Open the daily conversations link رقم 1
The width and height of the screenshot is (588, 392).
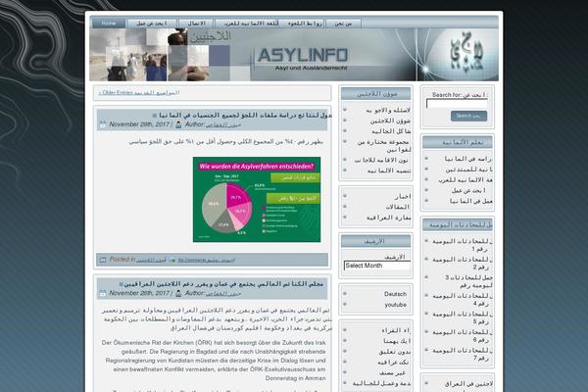coord(462,245)
